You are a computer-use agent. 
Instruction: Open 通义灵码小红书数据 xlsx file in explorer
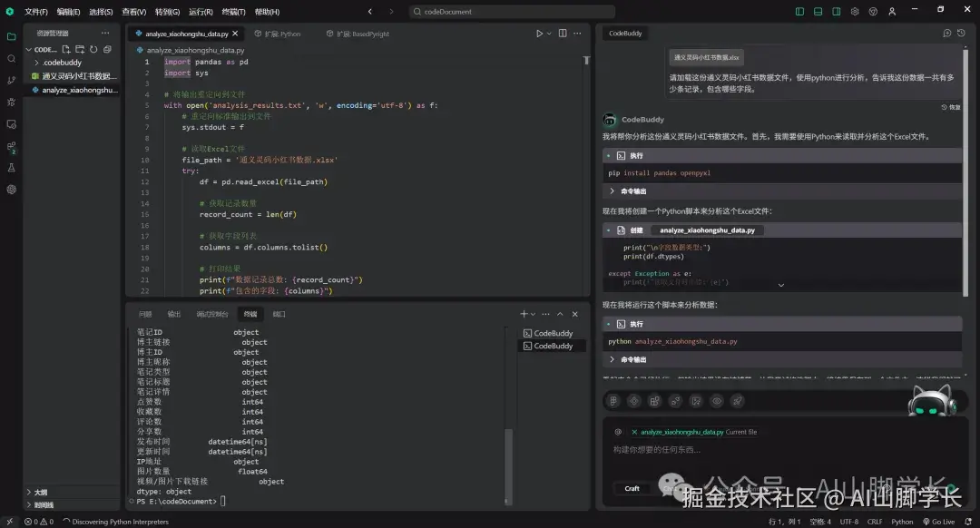[x=73, y=76]
